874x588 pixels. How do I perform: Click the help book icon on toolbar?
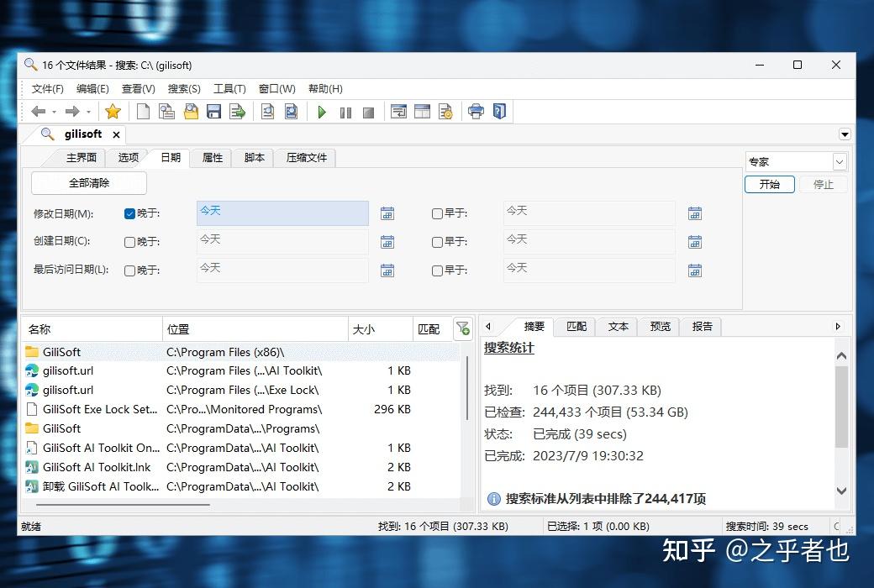(500, 110)
